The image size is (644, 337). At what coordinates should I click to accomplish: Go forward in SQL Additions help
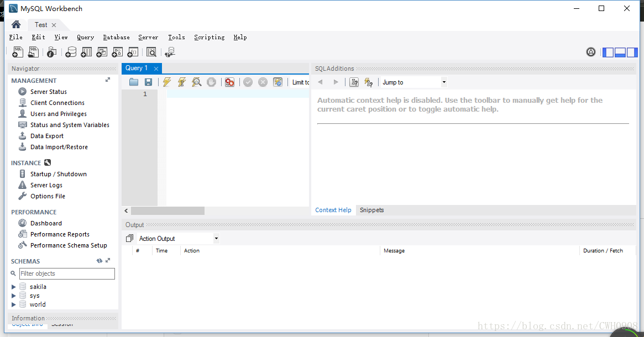[x=336, y=82]
